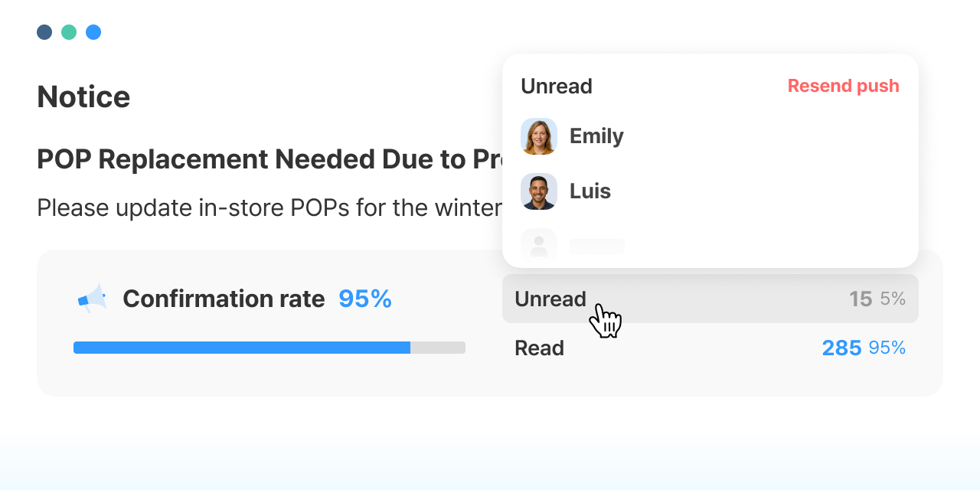Click the megaphone icon beside Confirmation rate
The width and height of the screenshot is (980, 490).
coord(93,299)
